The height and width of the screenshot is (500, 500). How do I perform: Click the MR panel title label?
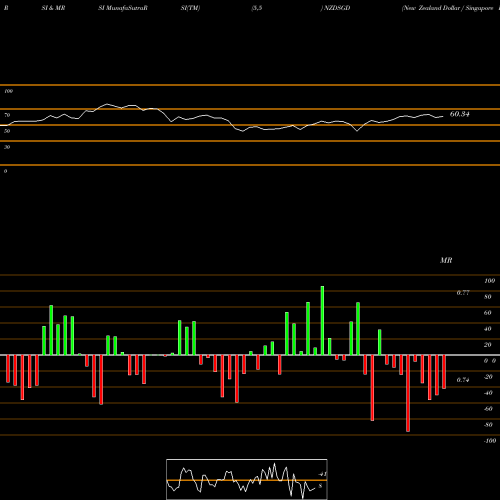pos(446,260)
